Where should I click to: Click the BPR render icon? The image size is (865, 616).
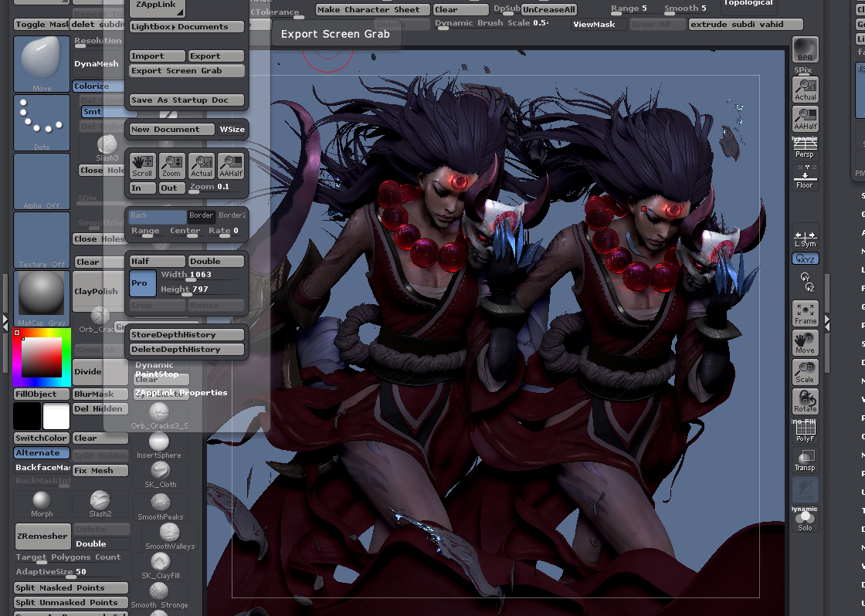coord(805,49)
